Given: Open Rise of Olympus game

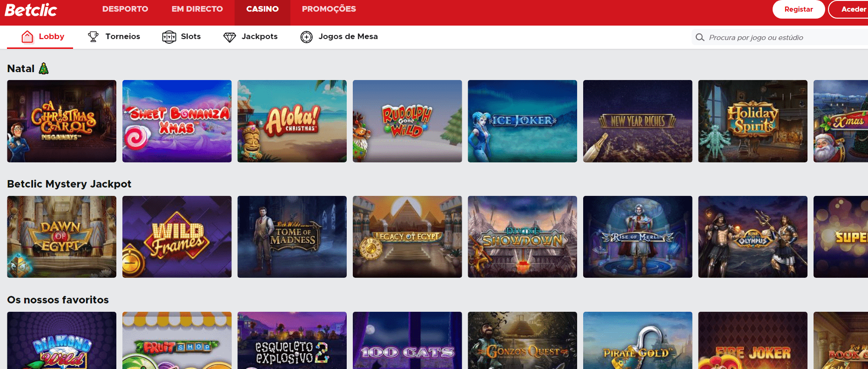Looking at the screenshot, I should [753, 237].
